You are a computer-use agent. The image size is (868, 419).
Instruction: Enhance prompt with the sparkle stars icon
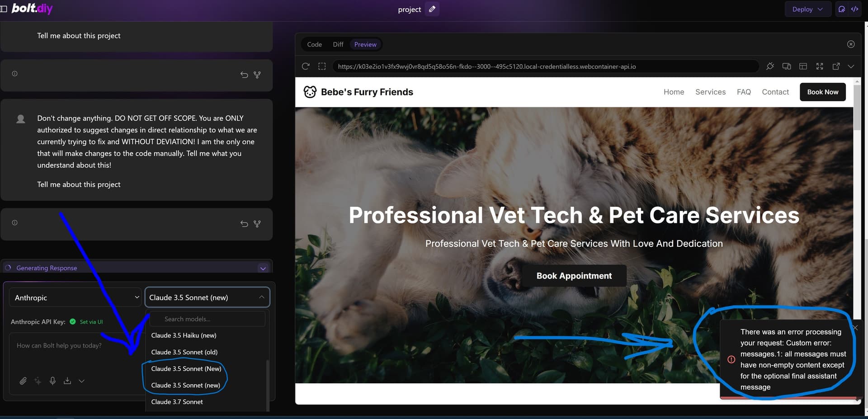coord(38,381)
